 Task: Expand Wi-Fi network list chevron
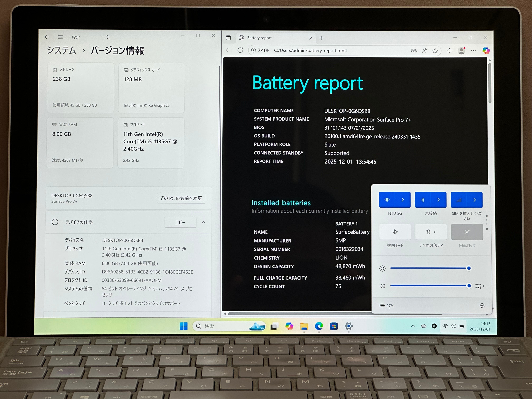pyautogui.click(x=403, y=200)
